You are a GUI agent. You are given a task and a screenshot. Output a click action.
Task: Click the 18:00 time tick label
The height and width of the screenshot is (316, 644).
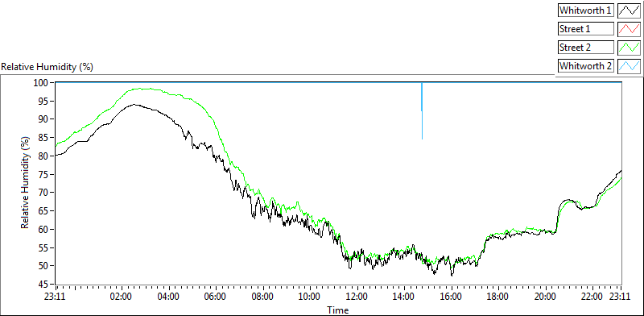pyautogui.click(x=498, y=296)
